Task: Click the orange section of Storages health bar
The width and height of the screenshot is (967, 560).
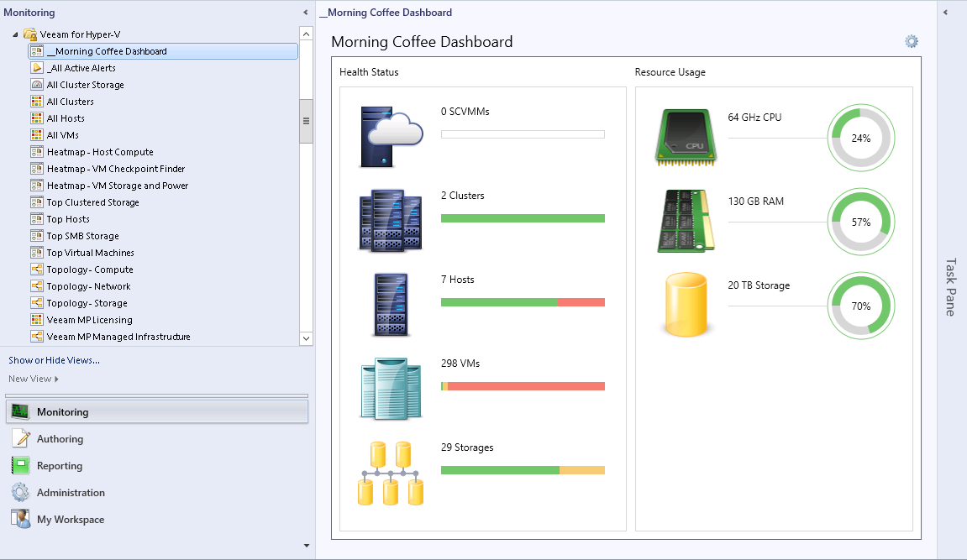Action: [582, 470]
